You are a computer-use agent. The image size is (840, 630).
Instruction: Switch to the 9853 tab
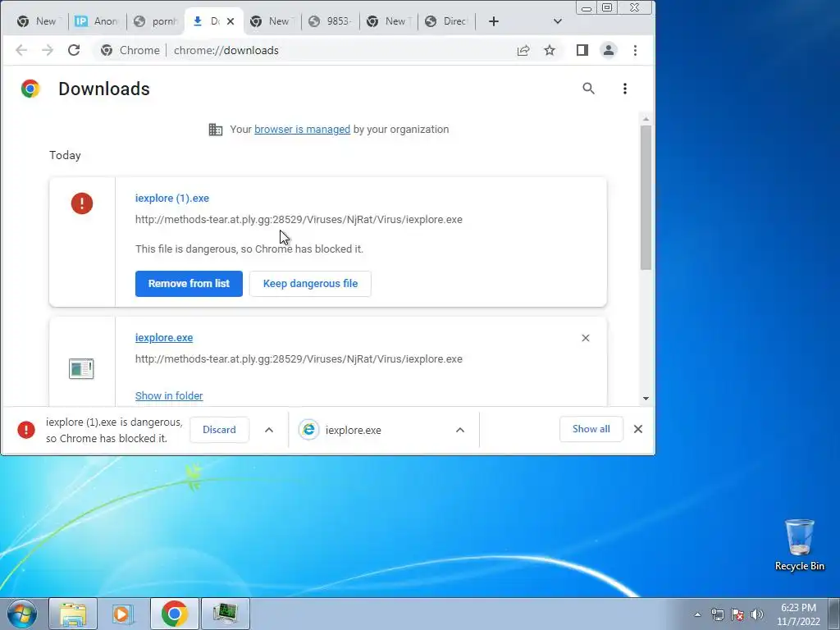pyautogui.click(x=331, y=21)
